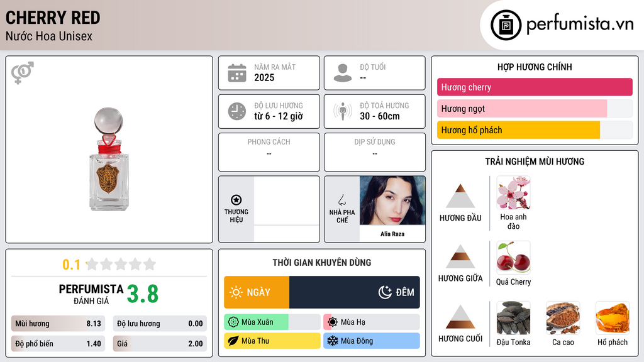This screenshot has width=644, height=362.
Task: Click the star badge brand icon
Action: click(x=236, y=200)
